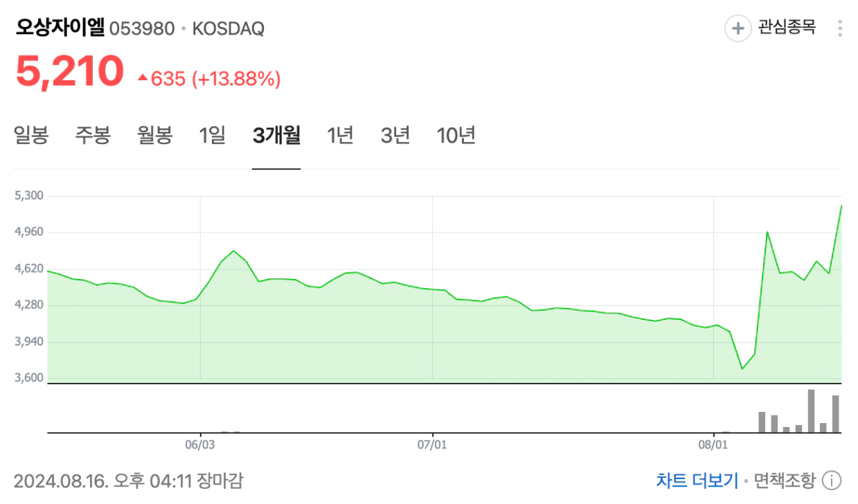
Task: Click the red up-triangle price change icon
Action: coord(143,79)
